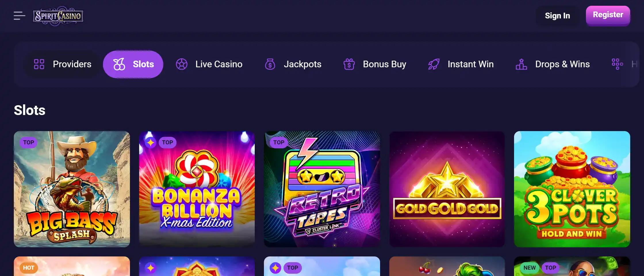Click the Live Casino chip icon
This screenshot has height=276, width=644.
(181, 64)
